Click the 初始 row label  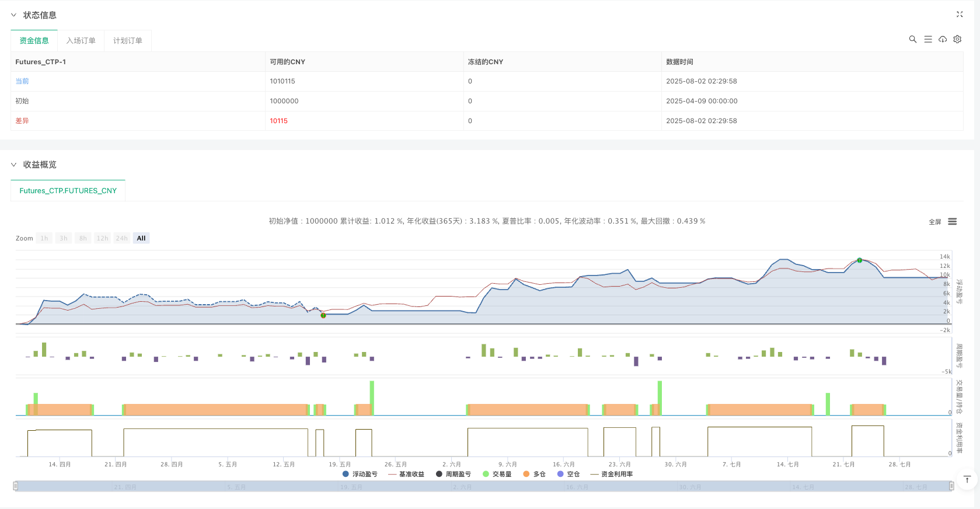pos(22,101)
